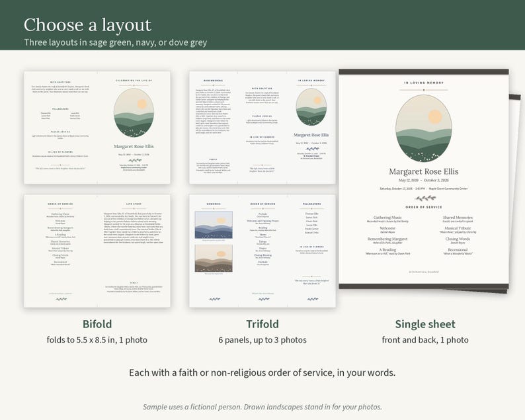Image resolution: width=525 pixels, height=420 pixels.
Task: Select the Single sheet program preview
Action: pyautogui.click(x=424, y=179)
